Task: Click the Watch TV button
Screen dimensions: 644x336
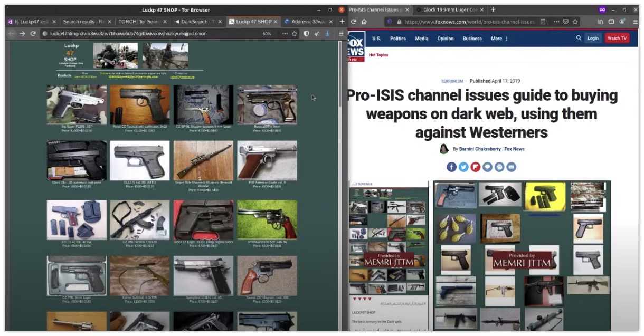Action: (617, 38)
